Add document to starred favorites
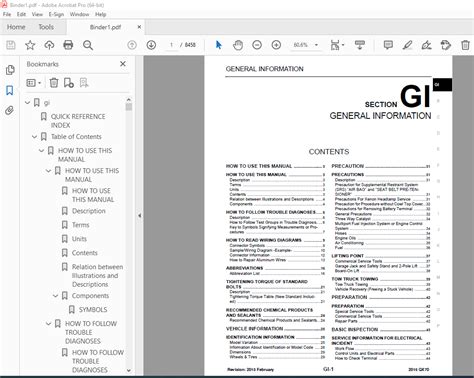This screenshot has height=378, width=474. (30, 45)
